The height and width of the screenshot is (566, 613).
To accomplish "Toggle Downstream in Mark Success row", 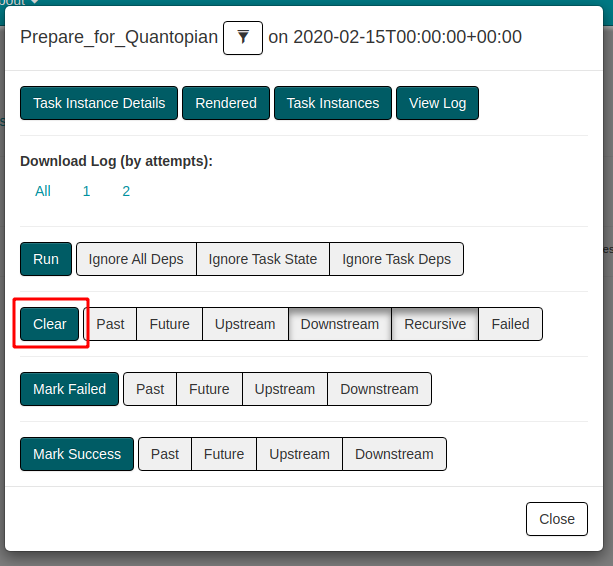I will [394, 454].
